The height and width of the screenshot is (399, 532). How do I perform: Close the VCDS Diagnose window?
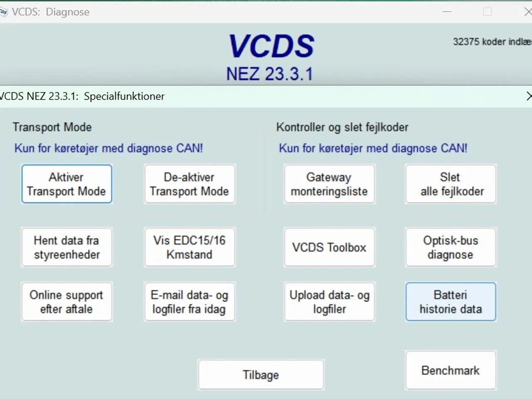click(x=528, y=12)
